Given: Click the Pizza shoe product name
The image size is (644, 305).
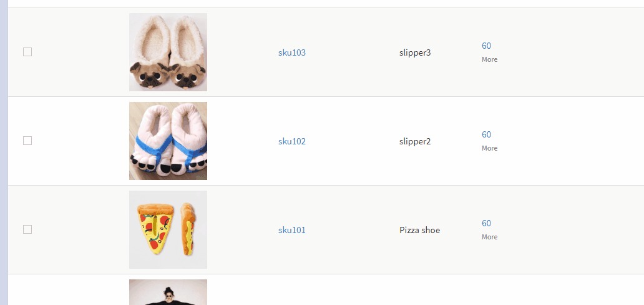Looking at the screenshot, I should [x=420, y=230].
